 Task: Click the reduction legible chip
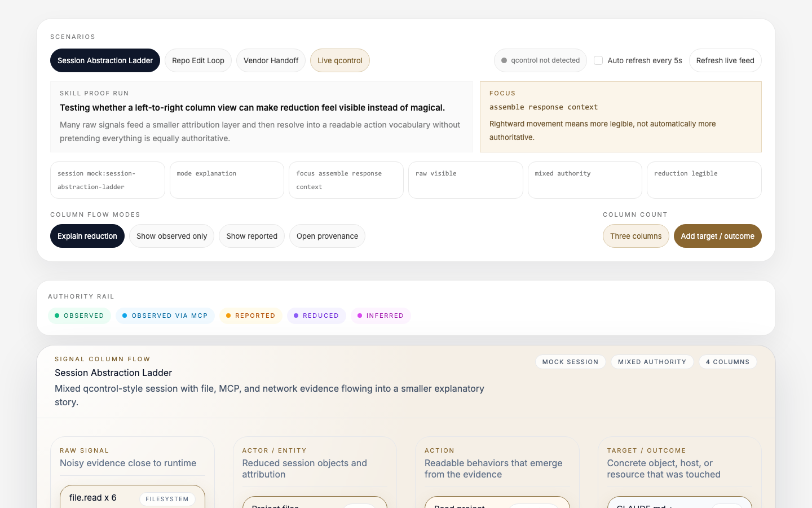(704, 180)
